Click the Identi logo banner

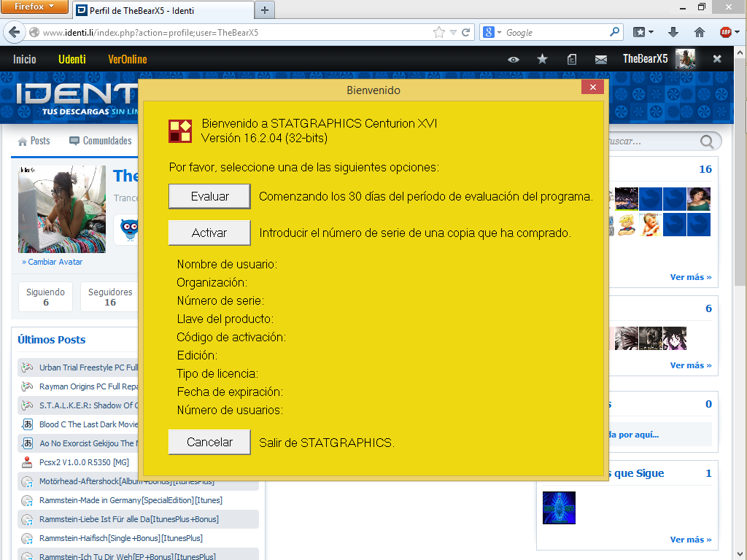point(76,98)
